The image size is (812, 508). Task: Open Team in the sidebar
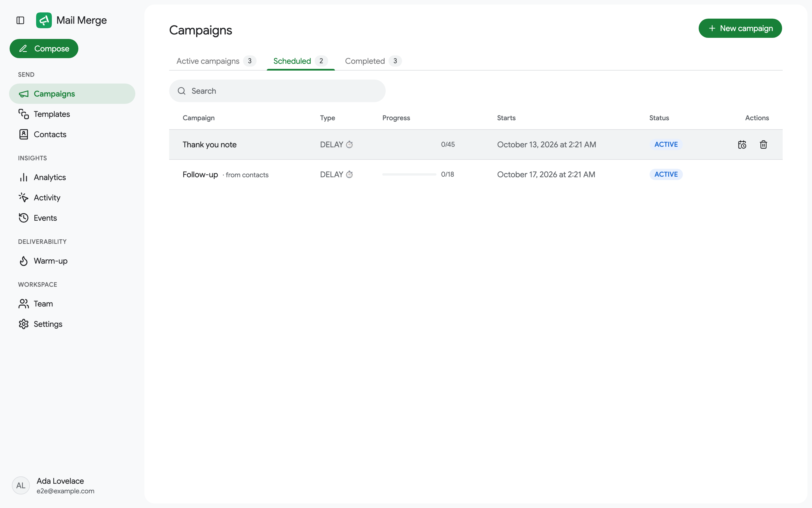72,304
